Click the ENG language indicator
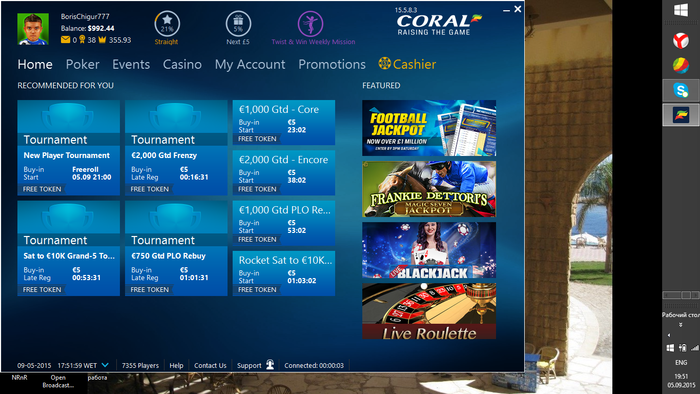The image size is (700, 394). coord(681,362)
